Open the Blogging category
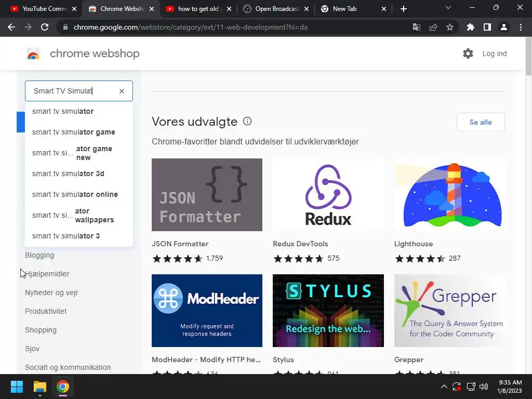 tap(39, 255)
